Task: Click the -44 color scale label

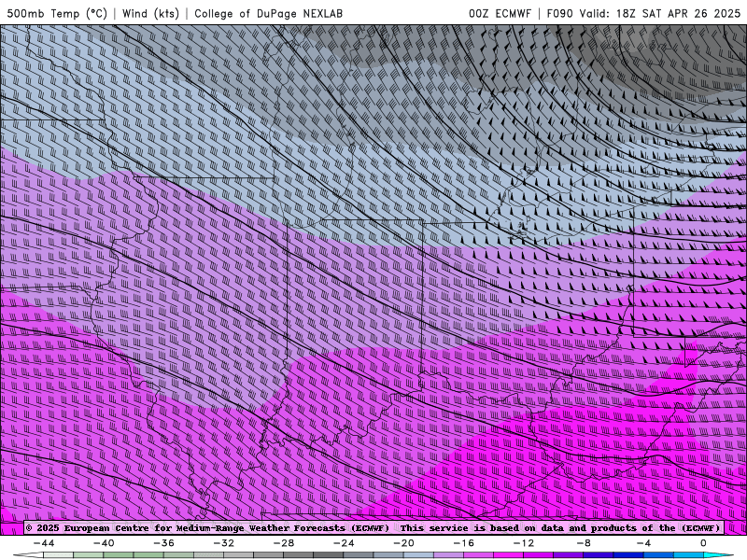Action: 44,543
